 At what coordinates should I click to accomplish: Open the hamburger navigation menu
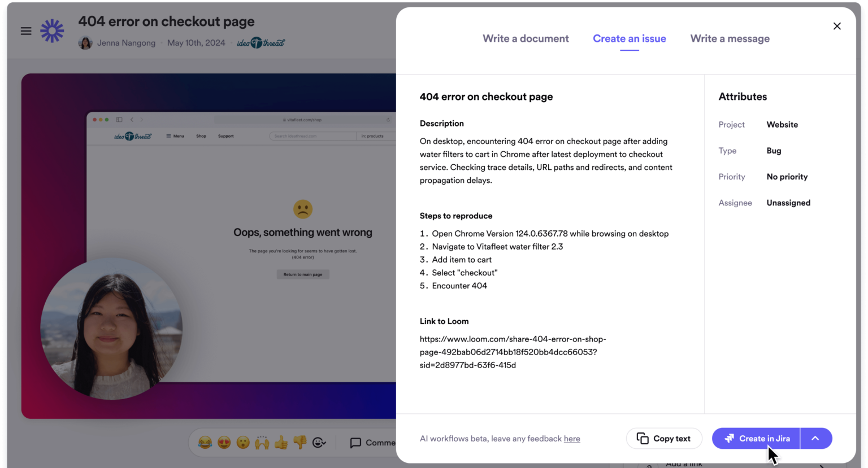click(26, 31)
